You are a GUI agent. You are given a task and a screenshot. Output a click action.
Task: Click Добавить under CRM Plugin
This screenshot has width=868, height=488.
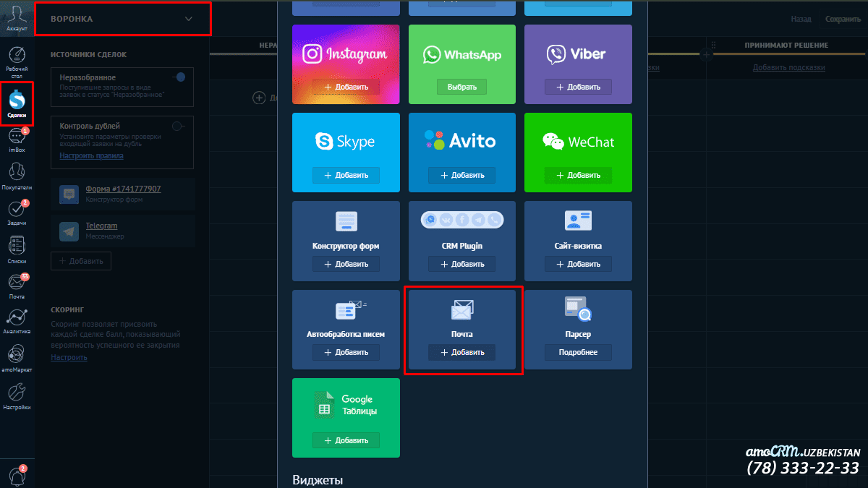click(x=461, y=264)
